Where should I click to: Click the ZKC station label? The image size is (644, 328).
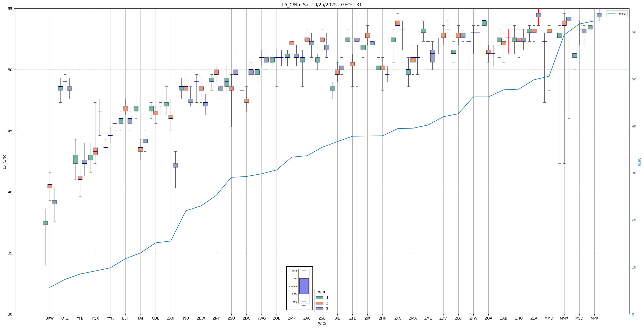pos(398,318)
